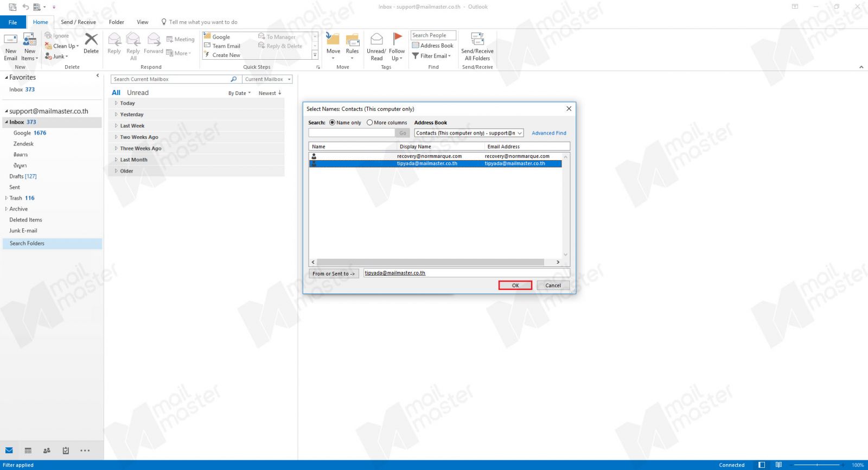Click the From or Sent to button

click(x=334, y=274)
